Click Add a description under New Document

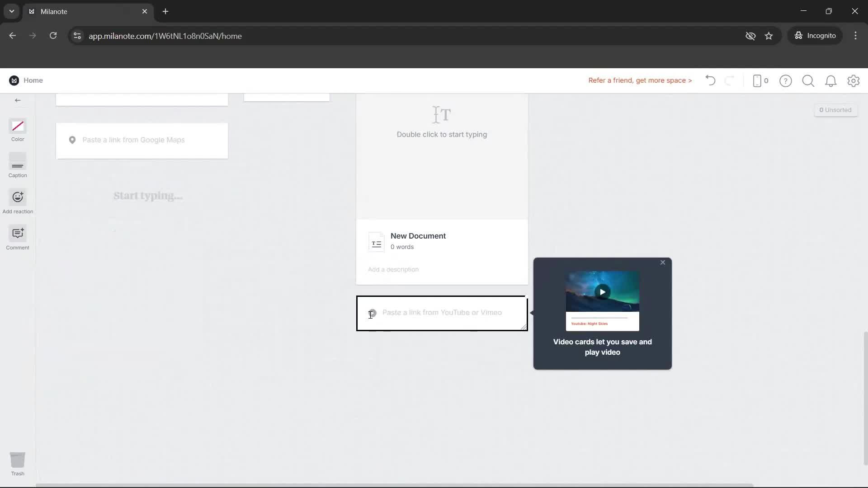(x=393, y=269)
